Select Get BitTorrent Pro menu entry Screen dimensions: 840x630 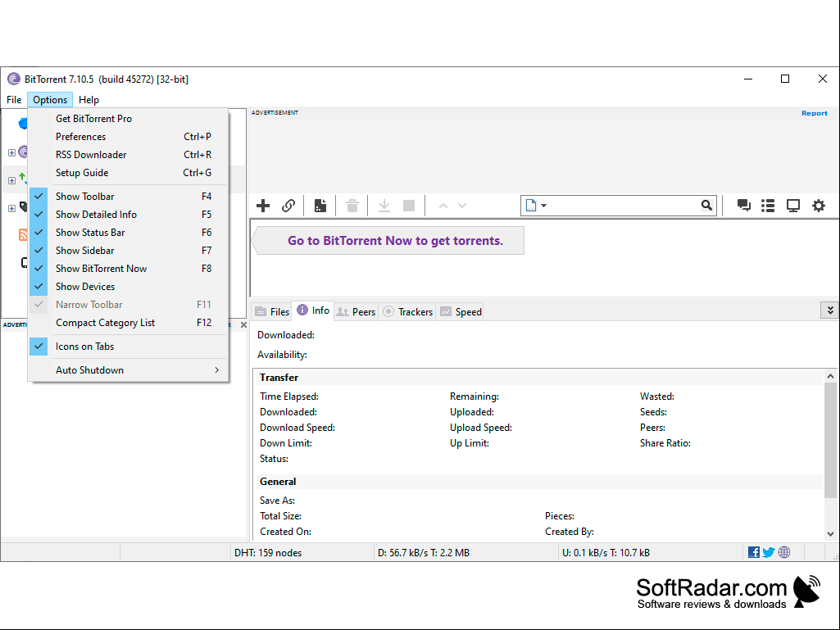click(129, 119)
